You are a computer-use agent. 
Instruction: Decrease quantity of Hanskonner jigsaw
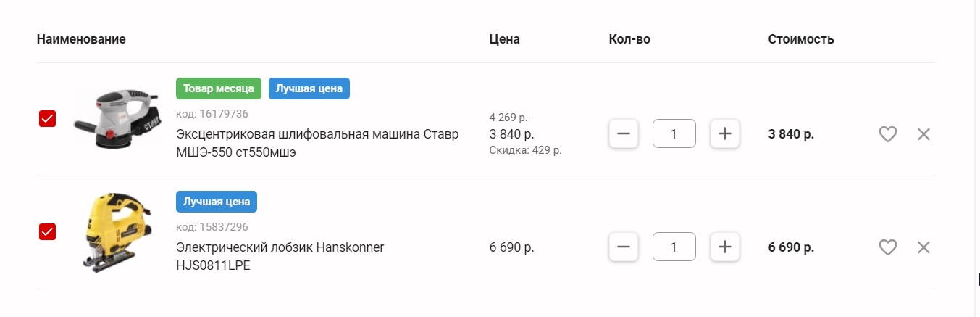(x=624, y=247)
